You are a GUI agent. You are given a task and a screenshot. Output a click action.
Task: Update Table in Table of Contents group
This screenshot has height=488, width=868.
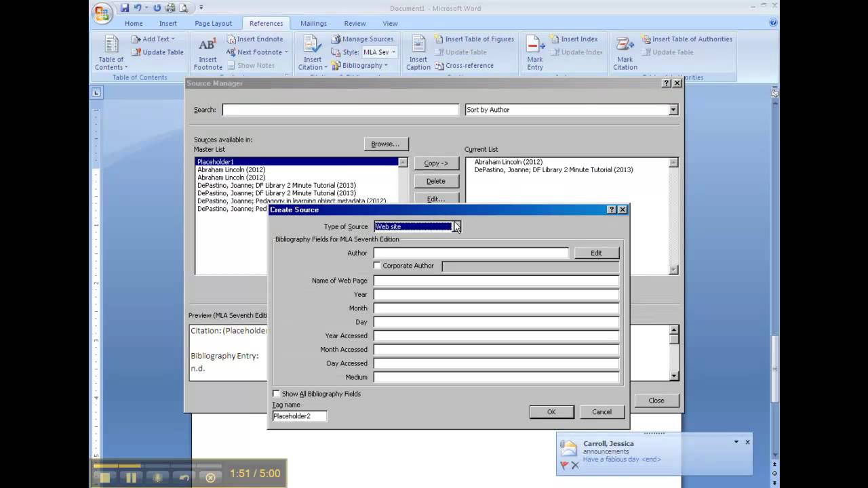[157, 52]
